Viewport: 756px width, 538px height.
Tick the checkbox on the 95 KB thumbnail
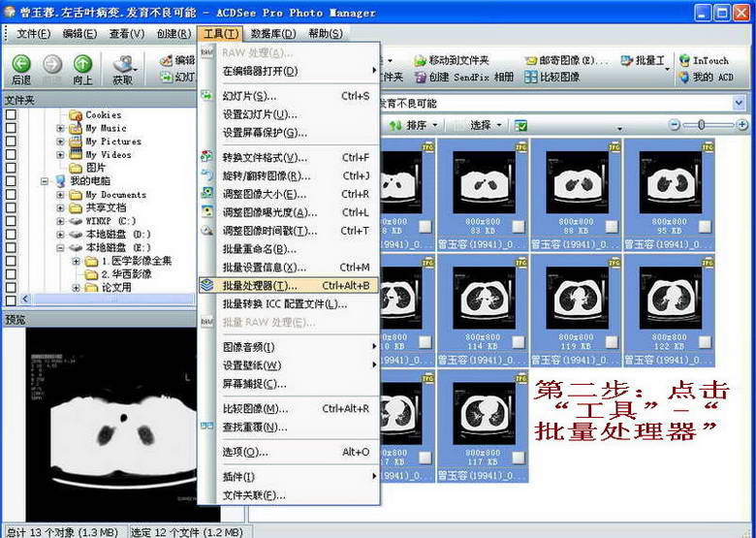click(x=705, y=227)
